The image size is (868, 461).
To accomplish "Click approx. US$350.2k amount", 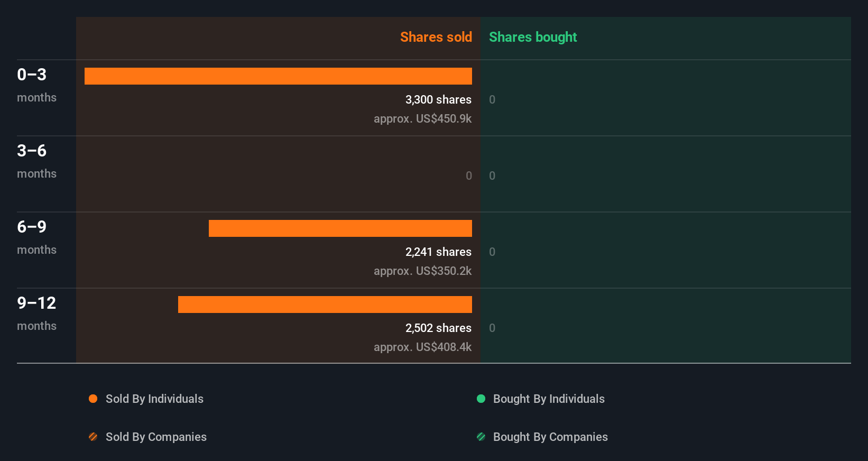I will pos(422,271).
